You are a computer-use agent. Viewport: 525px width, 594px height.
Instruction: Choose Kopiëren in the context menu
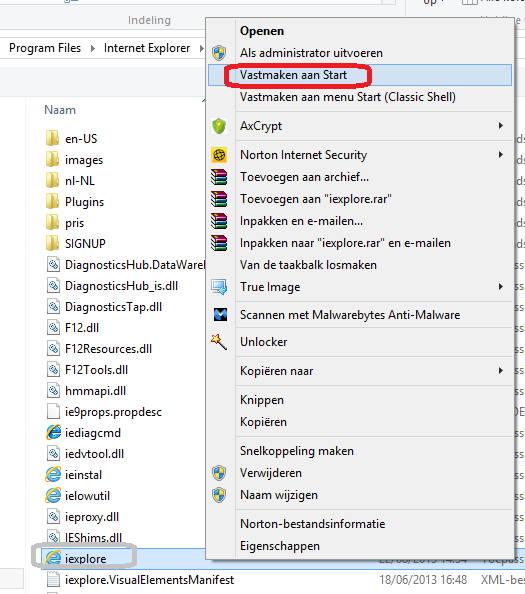coord(360,422)
